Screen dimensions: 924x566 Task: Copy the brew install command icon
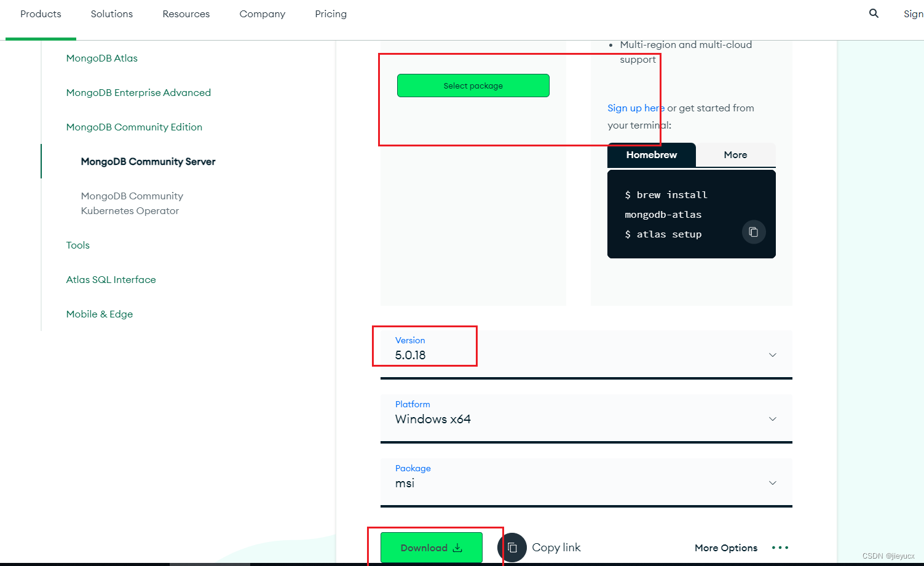tap(754, 232)
